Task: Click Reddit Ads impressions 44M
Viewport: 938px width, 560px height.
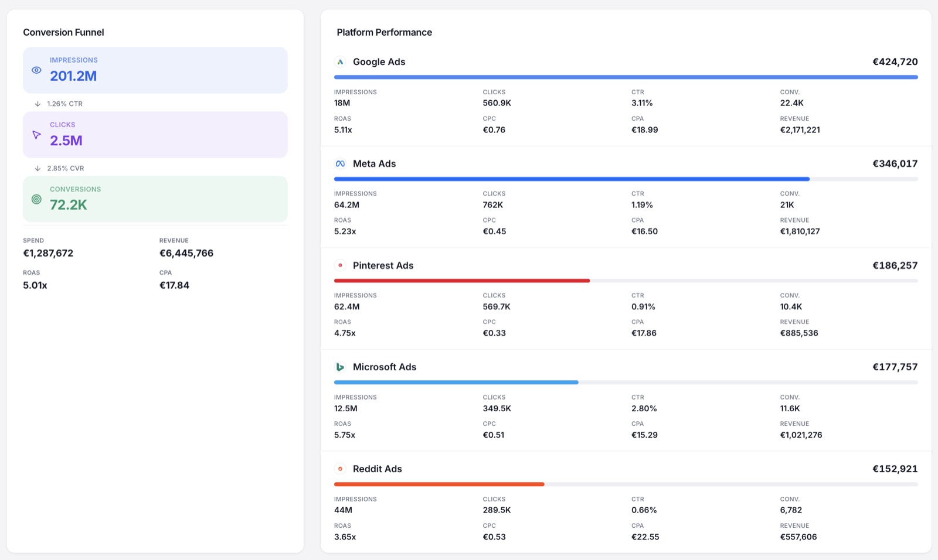Action: pos(343,510)
